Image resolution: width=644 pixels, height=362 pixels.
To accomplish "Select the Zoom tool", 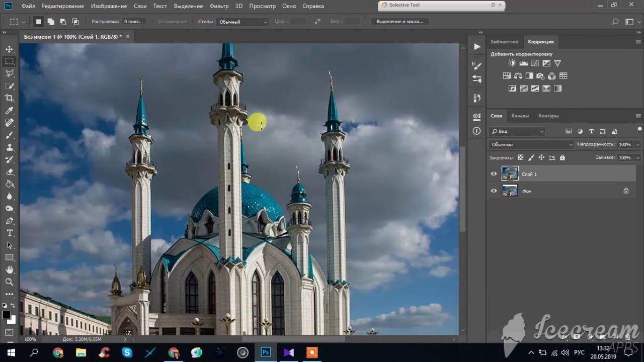I will click(x=9, y=282).
